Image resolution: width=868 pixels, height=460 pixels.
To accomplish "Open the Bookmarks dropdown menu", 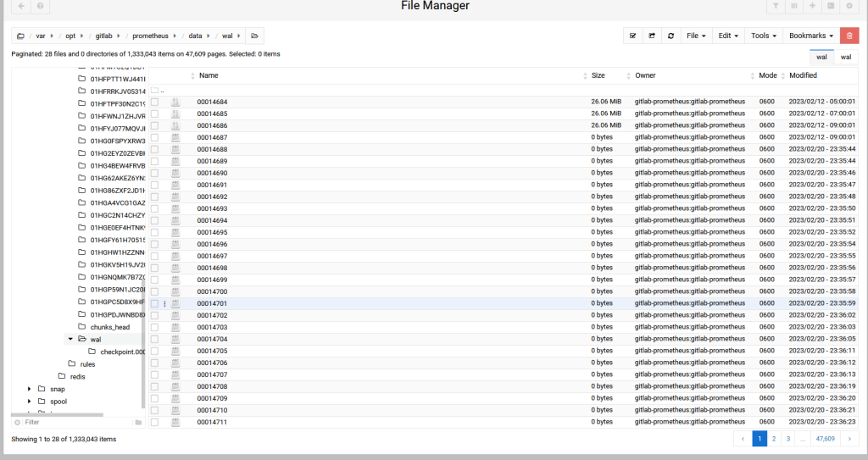I will point(811,36).
